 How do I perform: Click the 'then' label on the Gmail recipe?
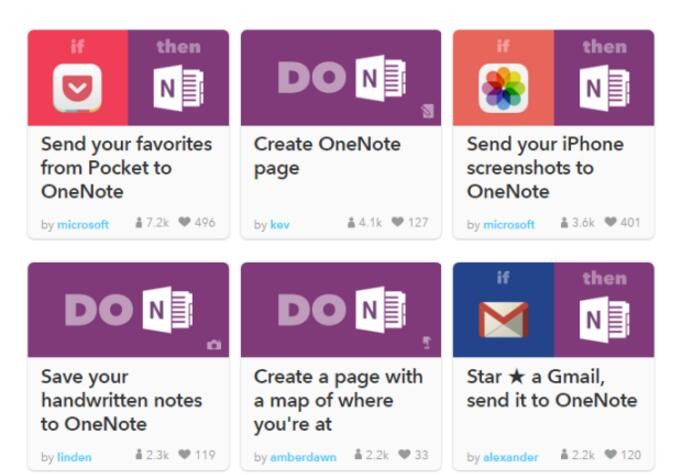coord(605,278)
